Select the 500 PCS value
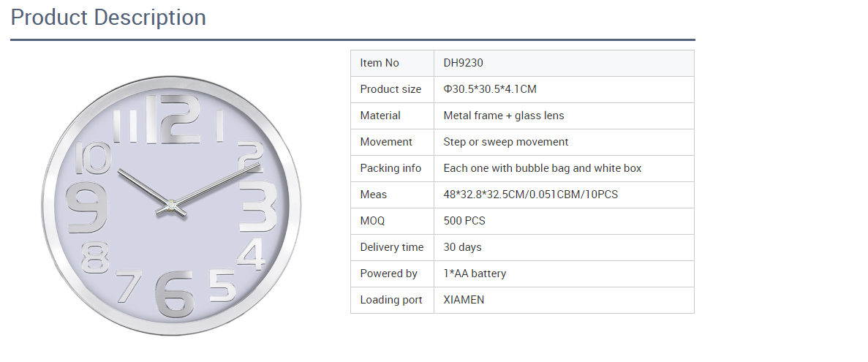Image resolution: width=868 pixels, height=362 pixels. pos(464,221)
